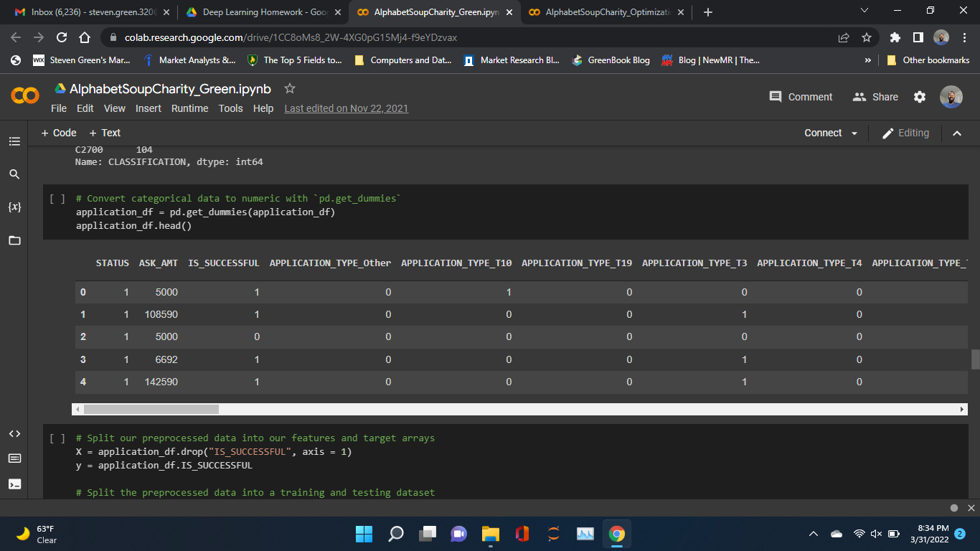Add a text cell with + Text

pos(105,133)
